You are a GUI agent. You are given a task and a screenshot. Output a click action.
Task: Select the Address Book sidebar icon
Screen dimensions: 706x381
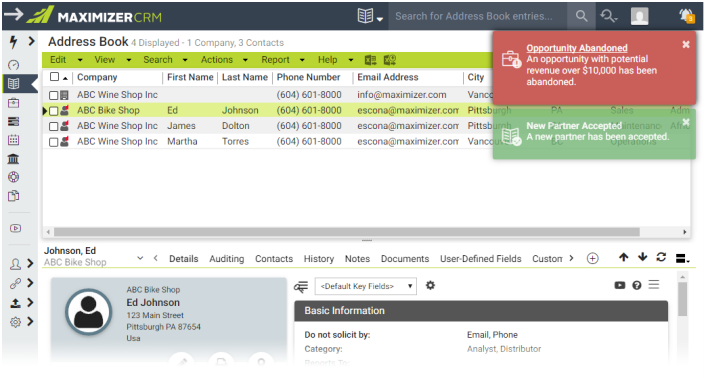pos(14,83)
